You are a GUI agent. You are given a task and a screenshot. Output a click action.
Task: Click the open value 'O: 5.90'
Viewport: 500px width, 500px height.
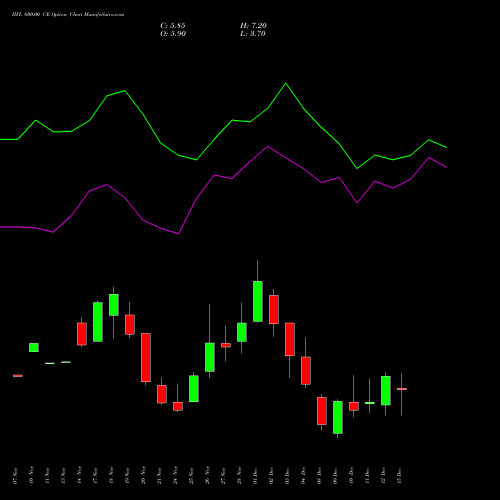click(173, 34)
